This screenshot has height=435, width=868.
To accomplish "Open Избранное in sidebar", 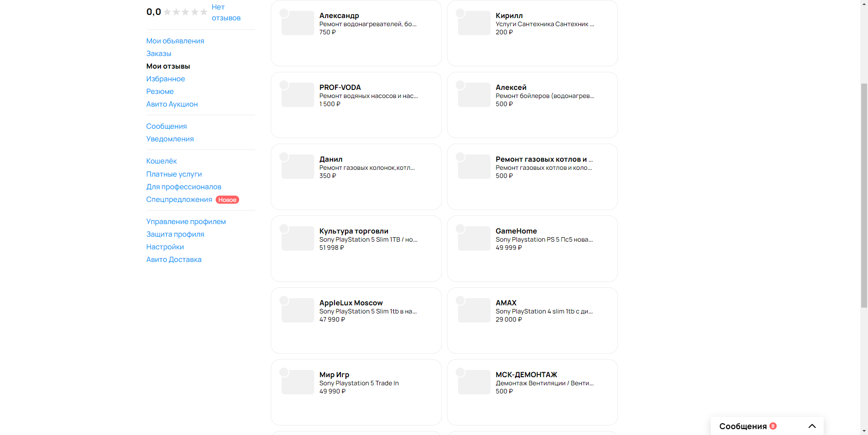I will 165,79.
